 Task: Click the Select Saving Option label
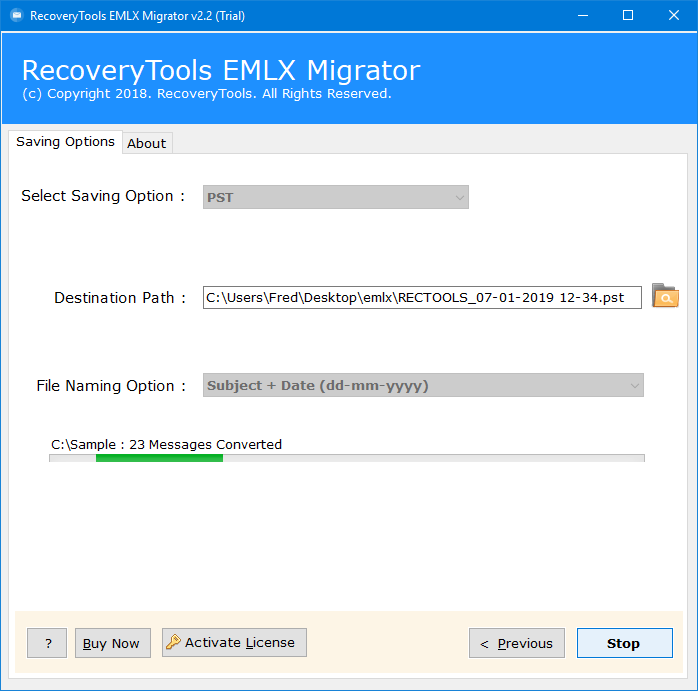(103, 196)
